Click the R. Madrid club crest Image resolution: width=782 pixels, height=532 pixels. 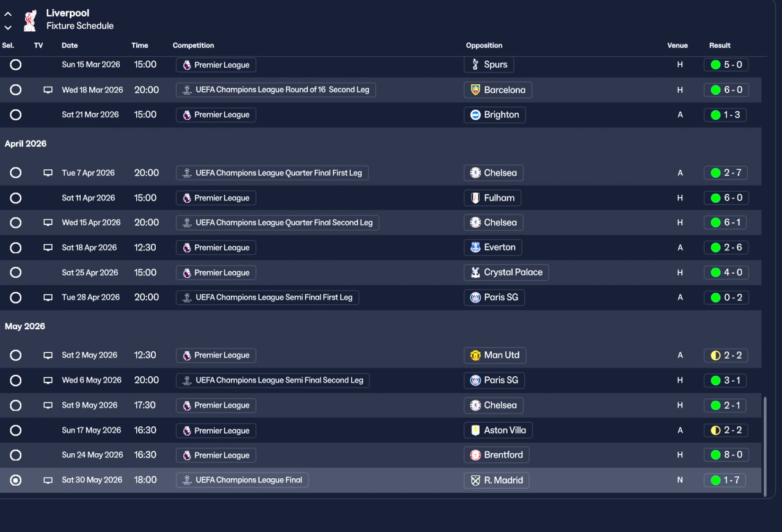pyautogui.click(x=475, y=480)
